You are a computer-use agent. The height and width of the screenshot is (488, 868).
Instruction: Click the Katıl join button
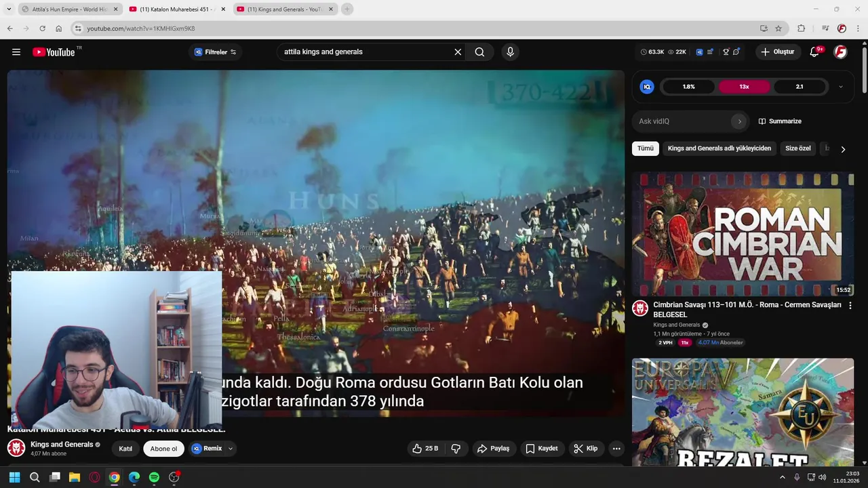click(x=125, y=449)
